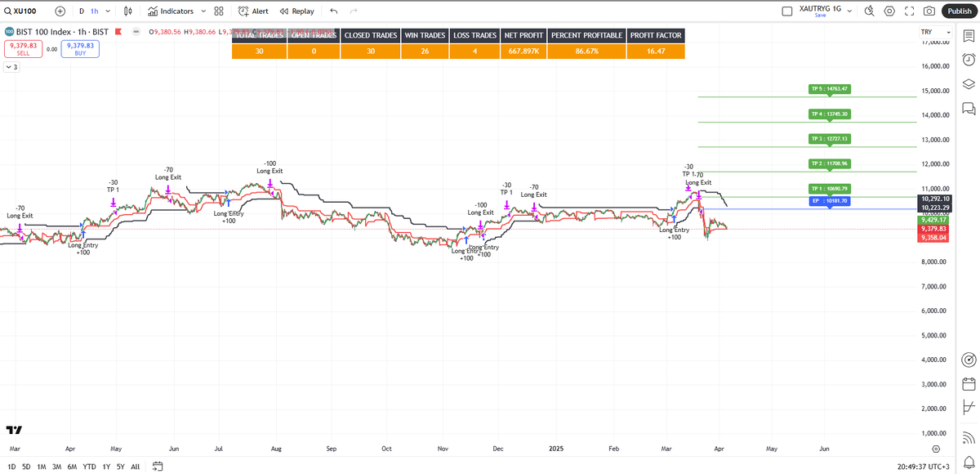
Task: Switch range to 1M
Action: pos(42,467)
